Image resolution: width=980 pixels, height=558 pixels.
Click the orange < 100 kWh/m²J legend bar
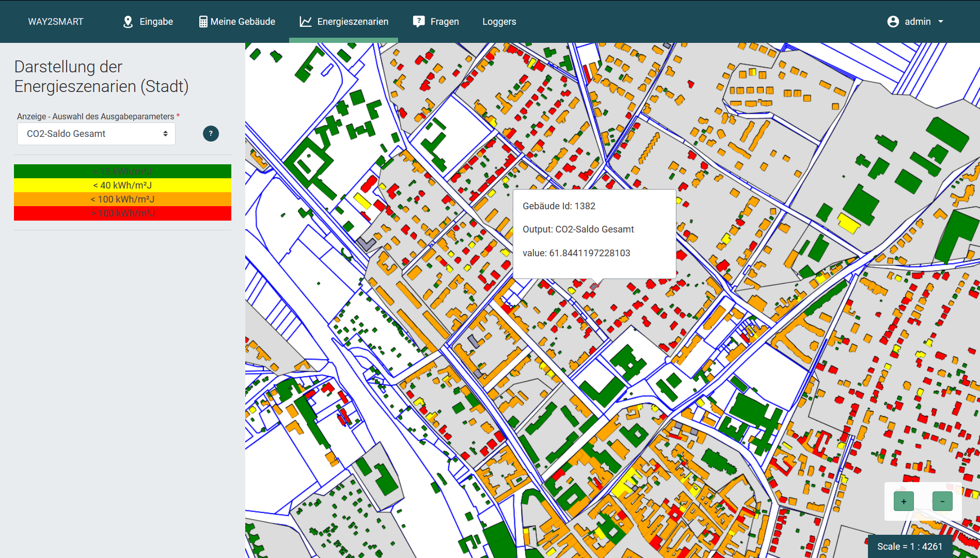122,199
